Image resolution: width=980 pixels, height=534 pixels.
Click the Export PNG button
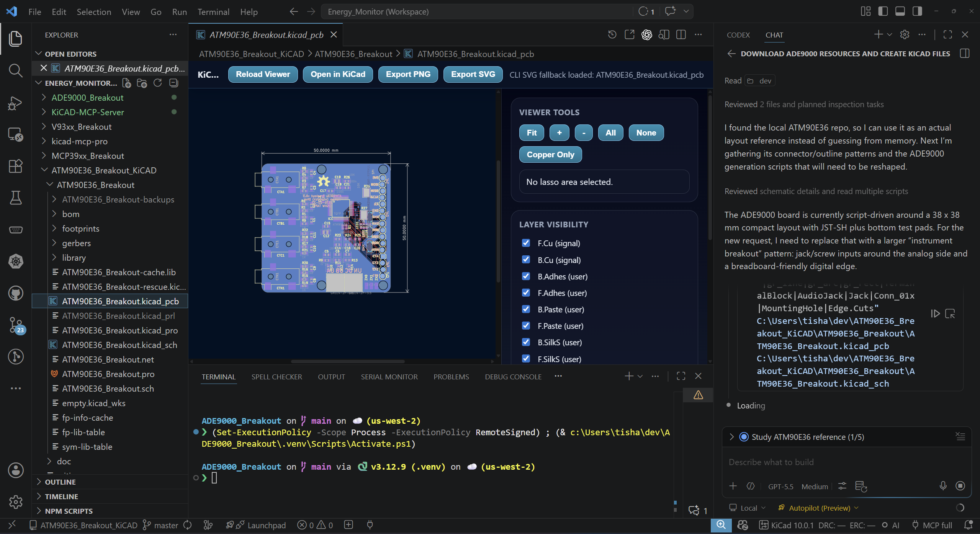coord(408,74)
